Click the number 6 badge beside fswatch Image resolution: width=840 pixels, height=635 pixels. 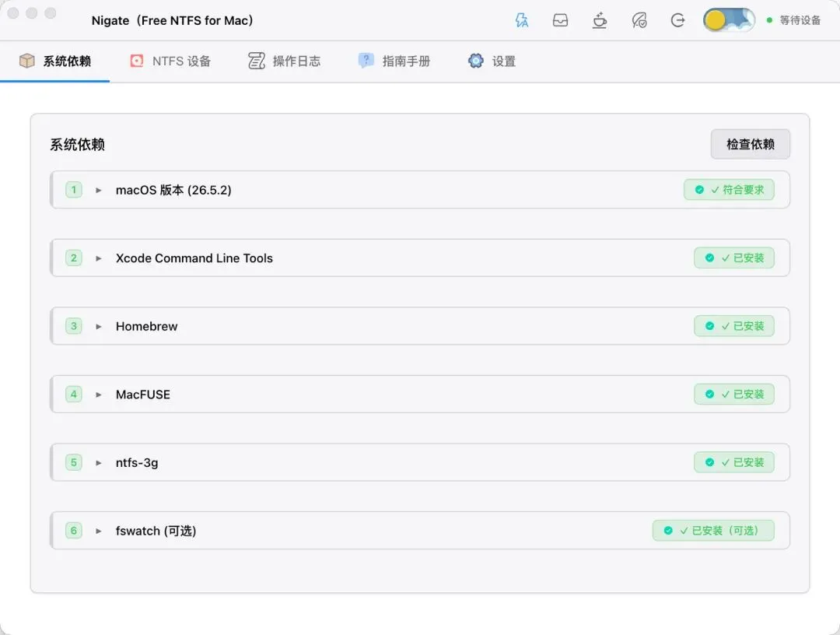coord(74,531)
